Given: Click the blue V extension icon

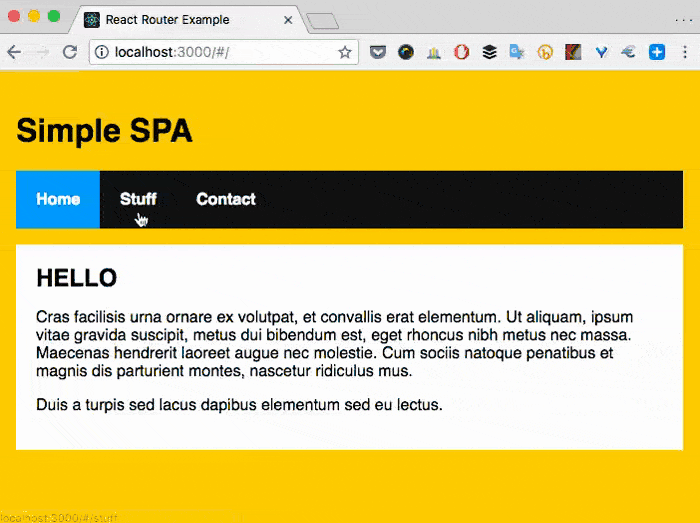Looking at the screenshot, I should [x=601, y=53].
